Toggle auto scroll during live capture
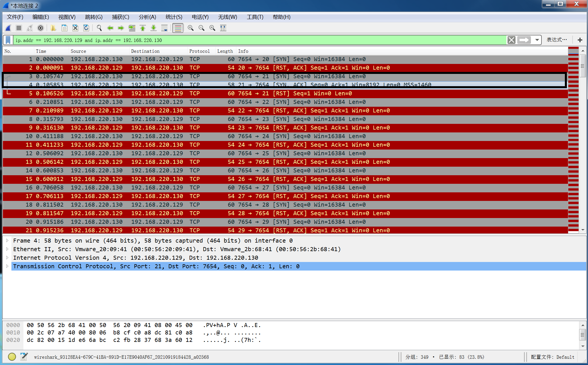The image size is (588, 365). click(x=164, y=28)
